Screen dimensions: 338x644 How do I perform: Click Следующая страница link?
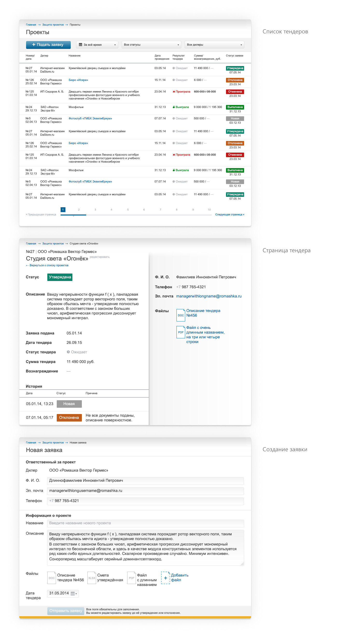229,215
